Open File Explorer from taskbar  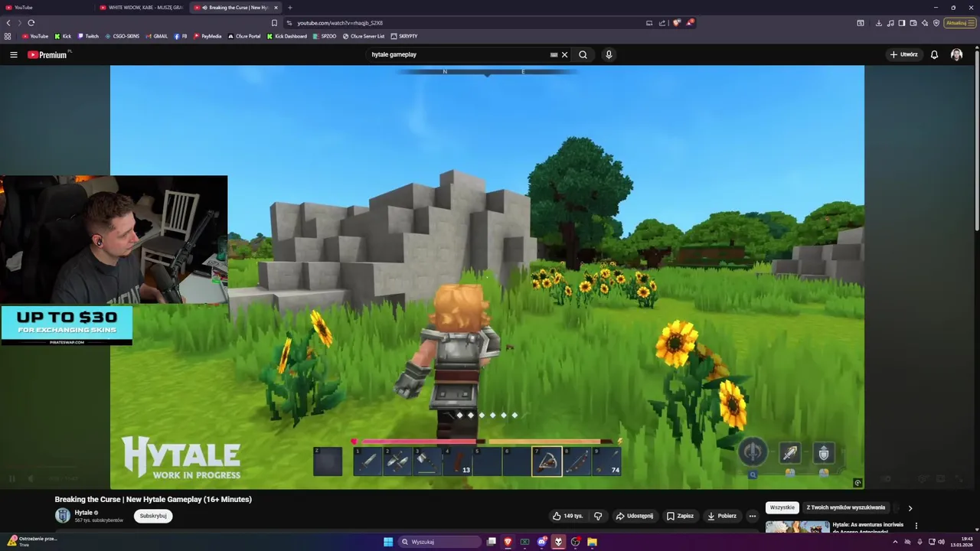[593, 542]
